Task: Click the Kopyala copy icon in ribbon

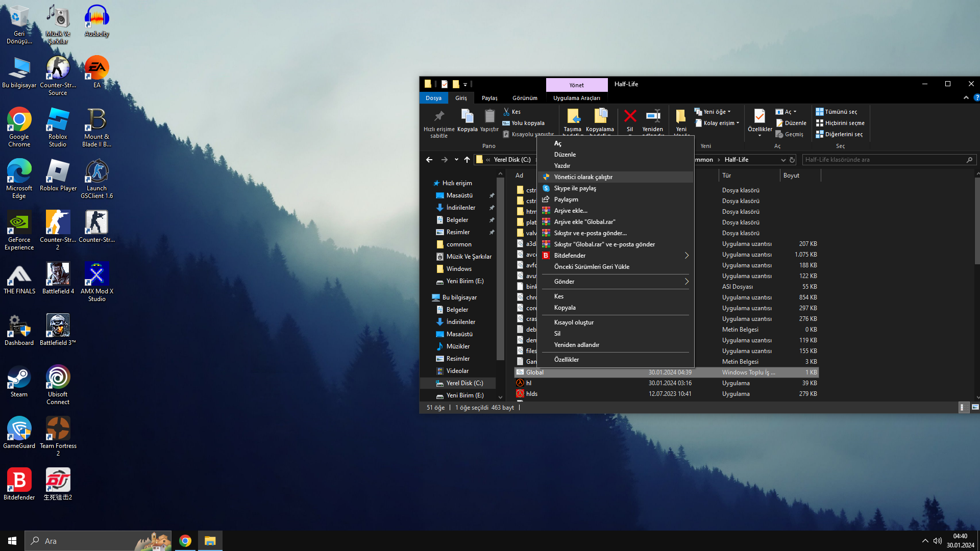Action: coord(467,117)
